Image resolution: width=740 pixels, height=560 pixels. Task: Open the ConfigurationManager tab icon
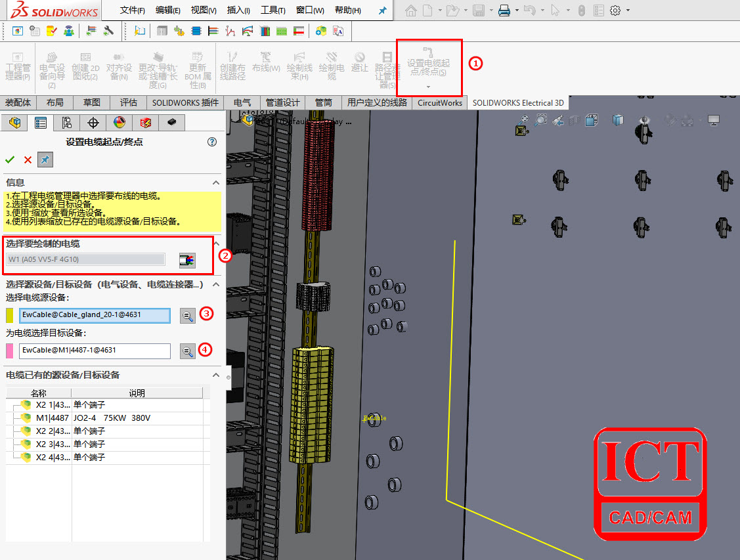(x=66, y=123)
